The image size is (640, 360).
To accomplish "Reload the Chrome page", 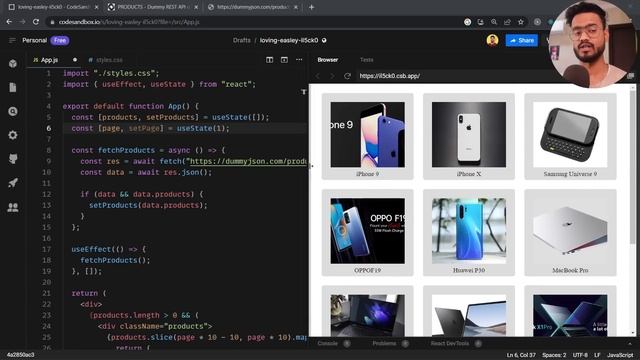I will point(36,22).
